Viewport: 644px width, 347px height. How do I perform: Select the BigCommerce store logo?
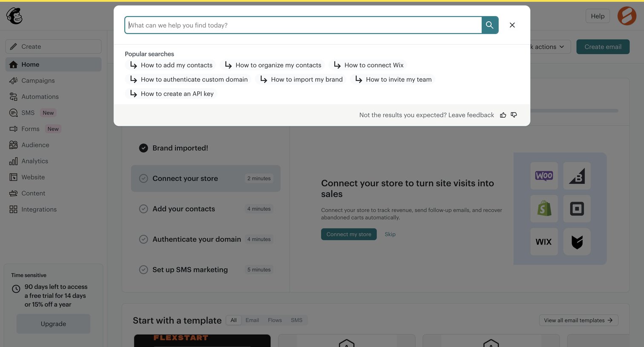pos(577,176)
